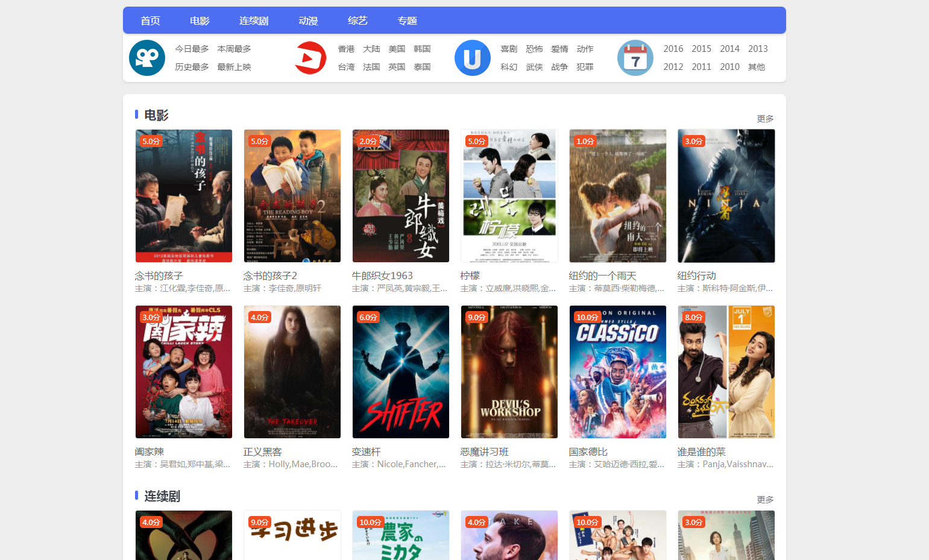
Task: Switch to the 连续剧 nav tab
Action: (x=254, y=20)
